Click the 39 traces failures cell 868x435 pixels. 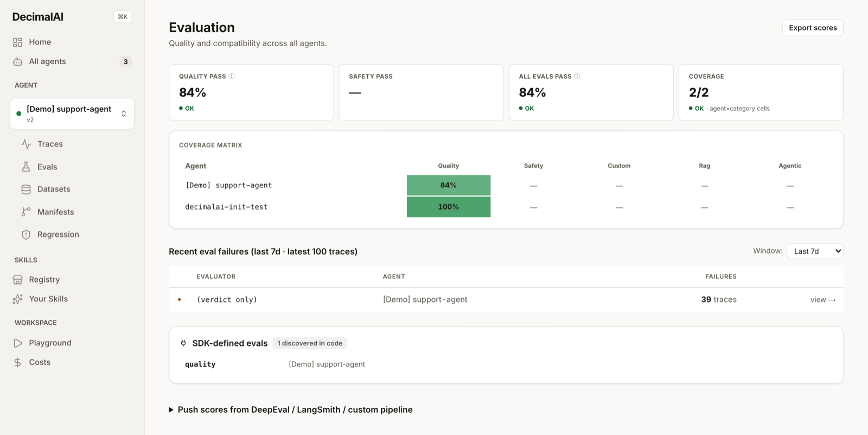coord(719,300)
